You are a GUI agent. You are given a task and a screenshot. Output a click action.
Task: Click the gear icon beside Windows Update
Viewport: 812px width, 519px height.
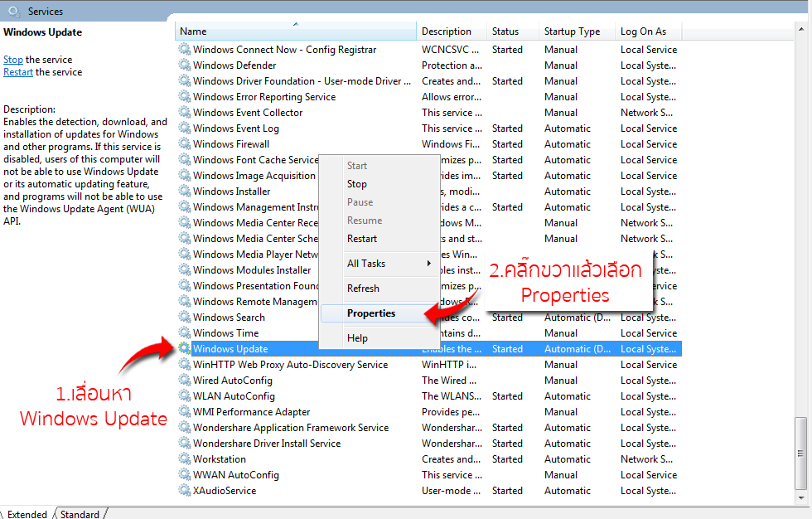pos(184,349)
